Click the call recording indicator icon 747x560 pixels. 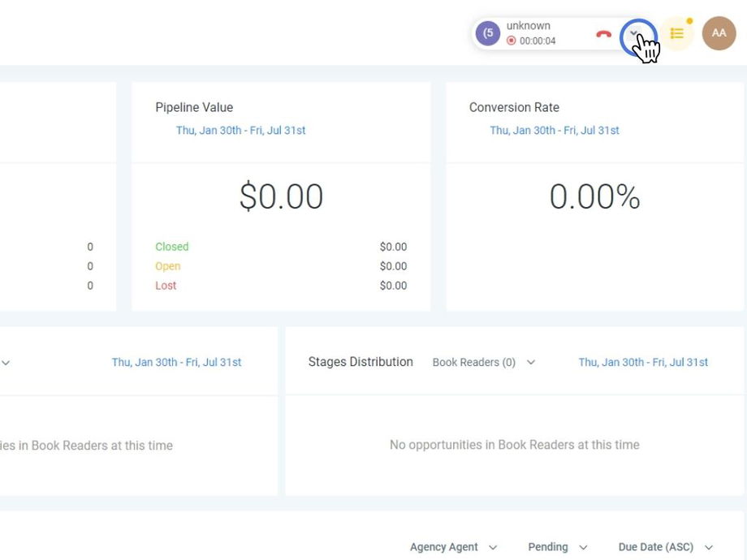click(512, 41)
